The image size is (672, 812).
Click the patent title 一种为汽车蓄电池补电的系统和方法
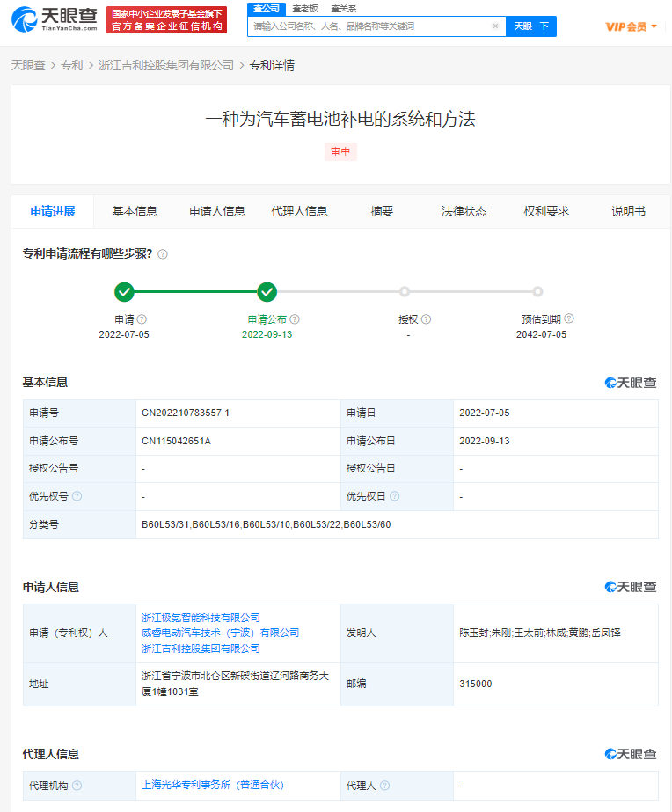point(340,119)
